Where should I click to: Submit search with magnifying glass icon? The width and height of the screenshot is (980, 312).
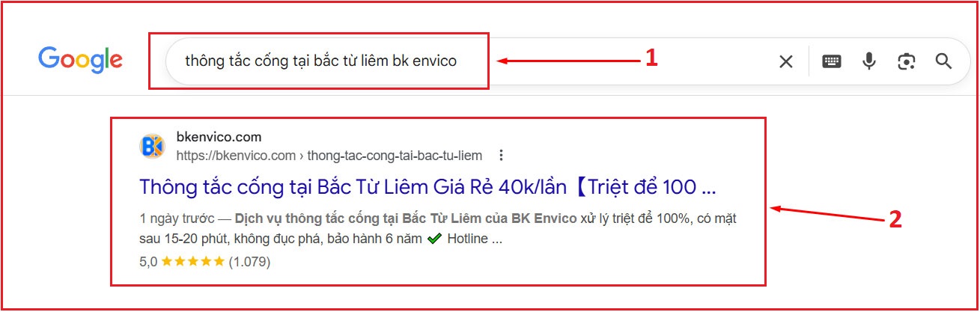[943, 61]
